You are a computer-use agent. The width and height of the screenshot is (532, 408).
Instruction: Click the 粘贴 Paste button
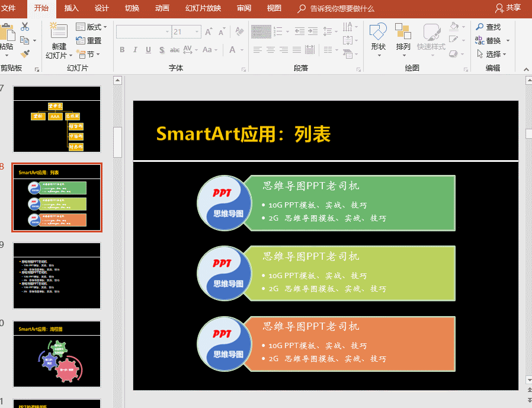point(8,39)
